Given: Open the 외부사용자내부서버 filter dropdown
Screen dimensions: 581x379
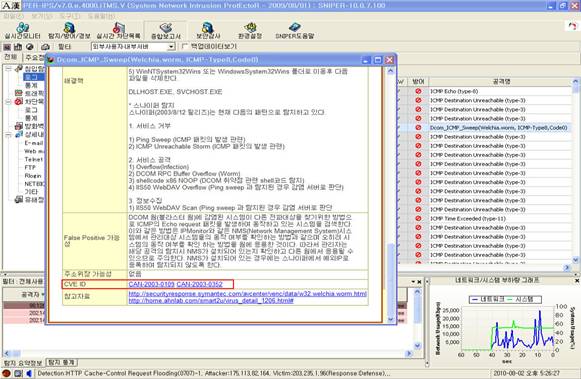Looking at the screenshot, I should pyautogui.click(x=171, y=47).
